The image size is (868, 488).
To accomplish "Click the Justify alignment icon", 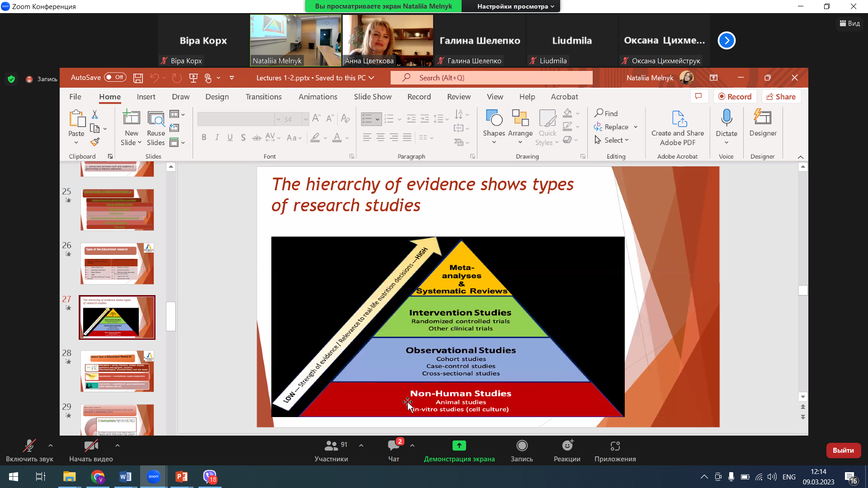I will [407, 137].
